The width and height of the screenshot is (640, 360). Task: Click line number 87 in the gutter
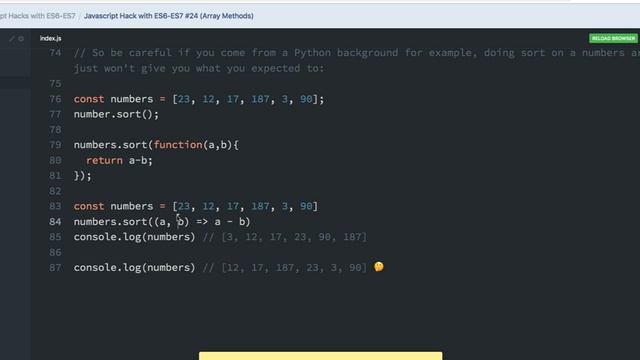click(x=55, y=268)
